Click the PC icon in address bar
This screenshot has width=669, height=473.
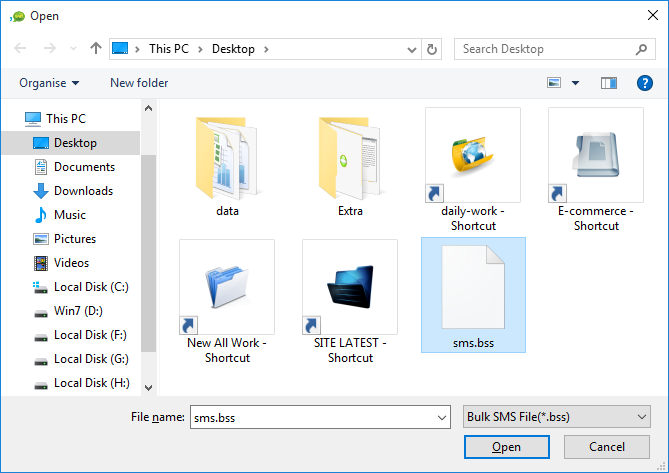point(120,48)
